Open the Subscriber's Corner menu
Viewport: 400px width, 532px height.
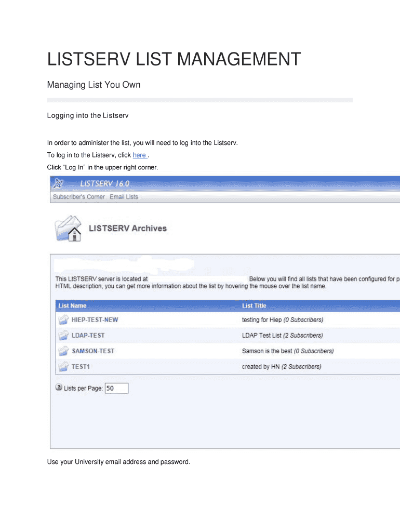pos(79,197)
